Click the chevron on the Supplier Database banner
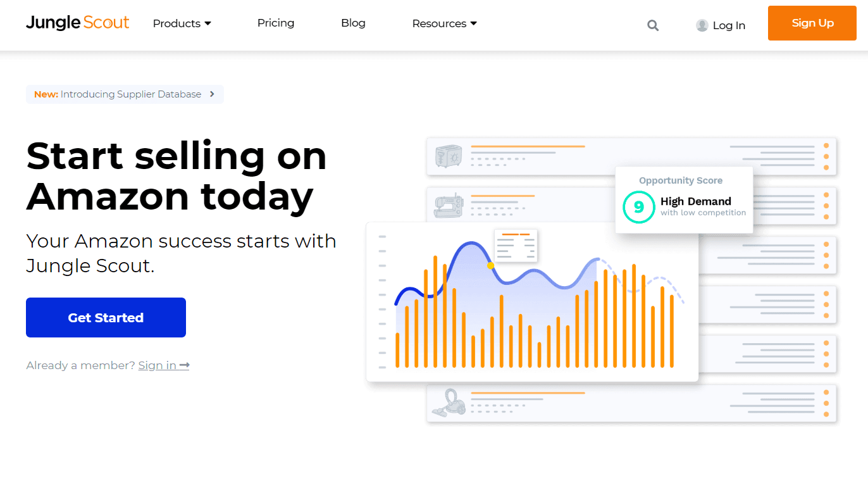868x478 pixels. [212, 94]
